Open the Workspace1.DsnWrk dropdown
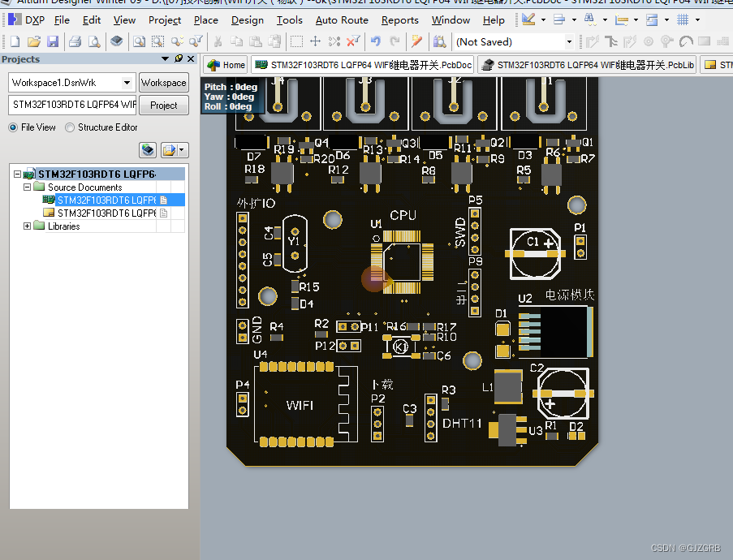733x560 pixels. (x=127, y=83)
